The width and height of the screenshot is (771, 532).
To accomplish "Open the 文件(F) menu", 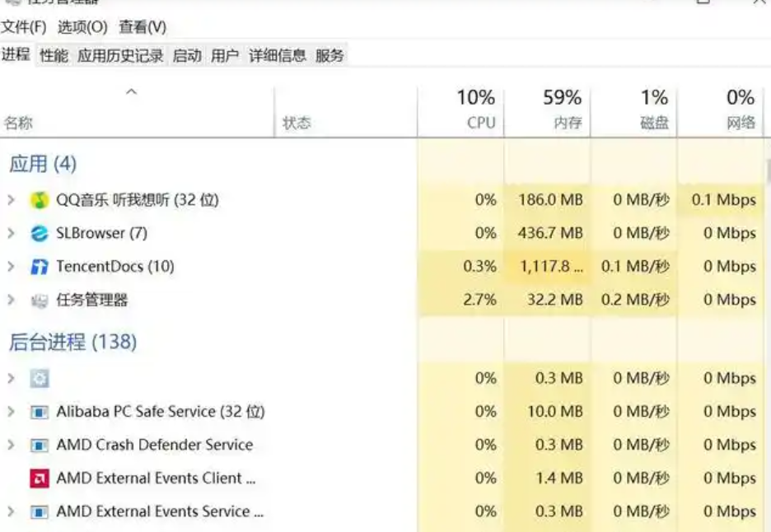I will (23, 26).
